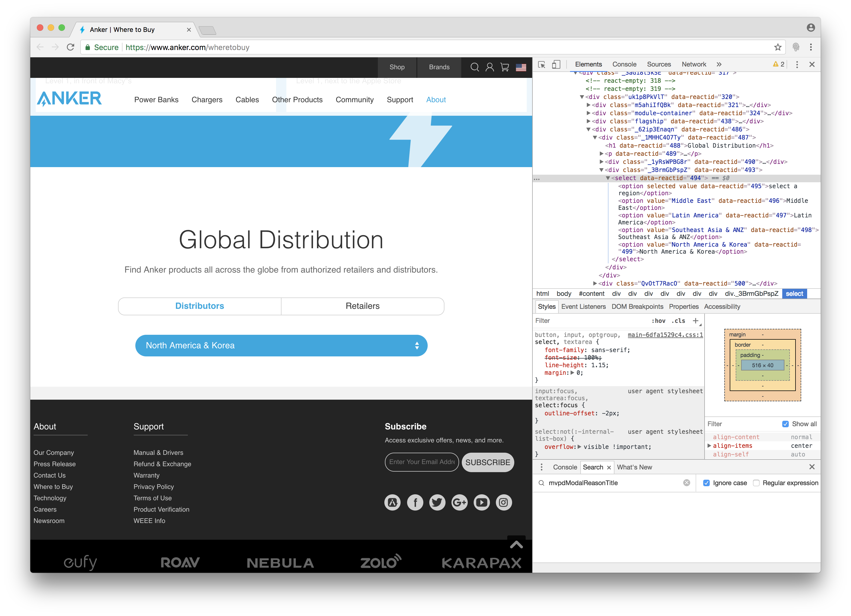This screenshot has width=851, height=616.
Task: Open the Instagram icon in the footer
Action: (503, 502)
